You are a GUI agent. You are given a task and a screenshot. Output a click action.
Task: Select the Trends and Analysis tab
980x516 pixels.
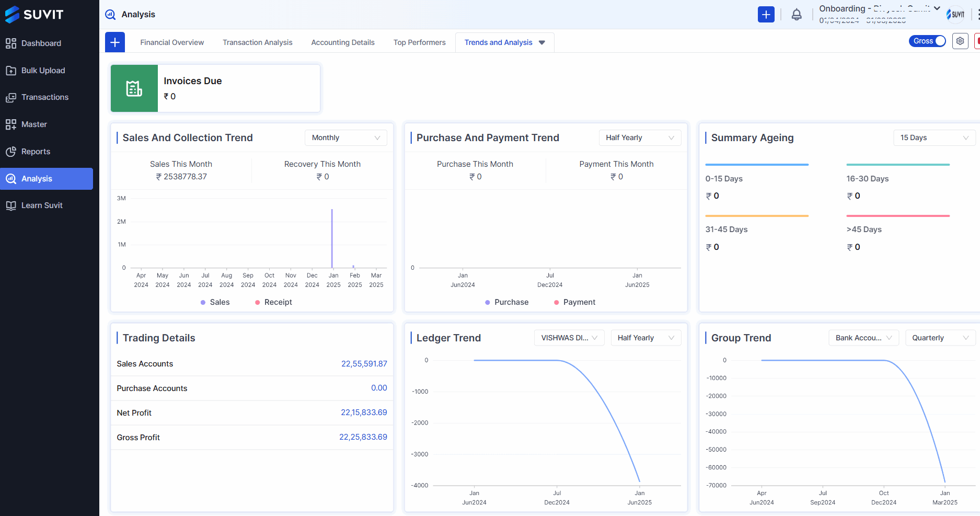[x=499, y=42]
